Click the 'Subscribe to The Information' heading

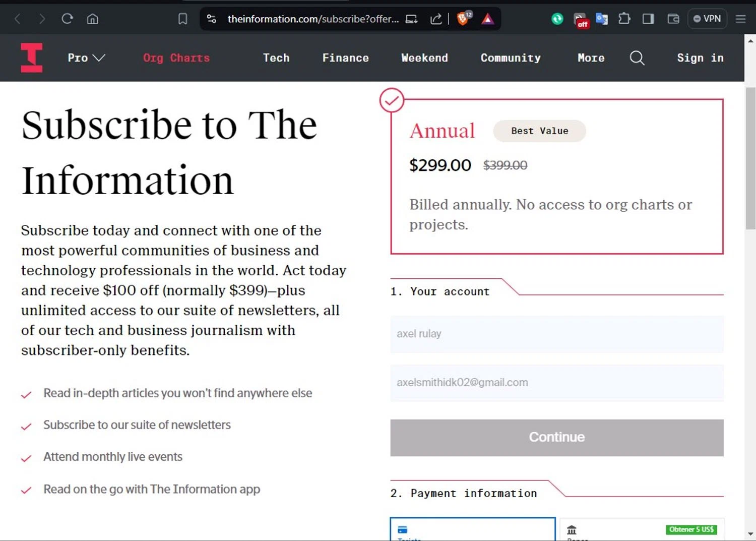click(x=169, y=152)
